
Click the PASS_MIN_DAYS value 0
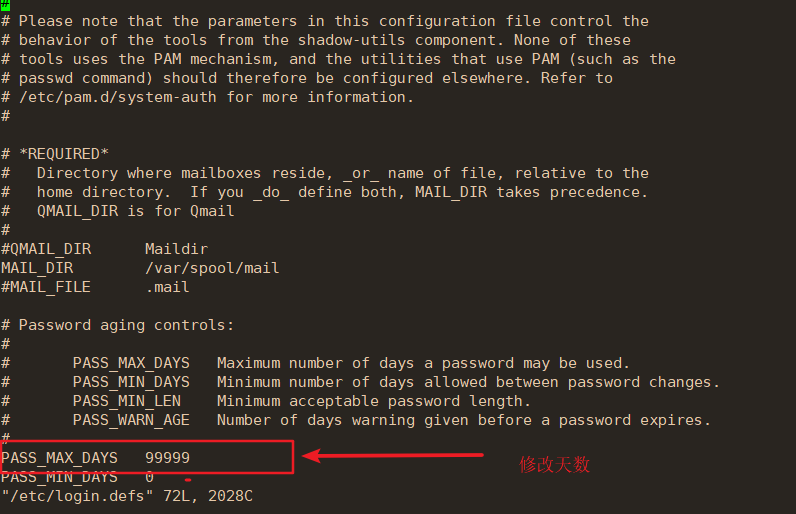point(149,477)
